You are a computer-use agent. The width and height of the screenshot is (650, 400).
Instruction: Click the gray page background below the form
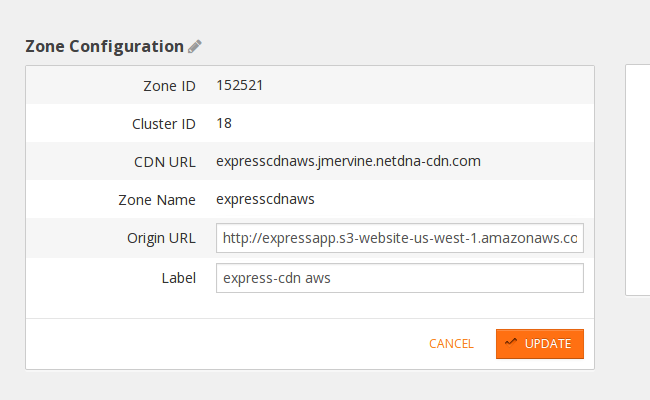(300, 386)
